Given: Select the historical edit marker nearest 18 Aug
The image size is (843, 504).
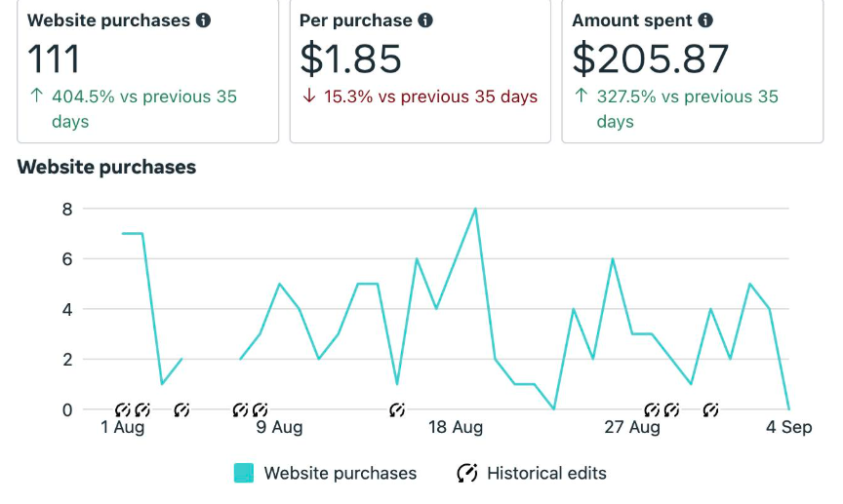Looking at the screenshot, I should [397, 410].
